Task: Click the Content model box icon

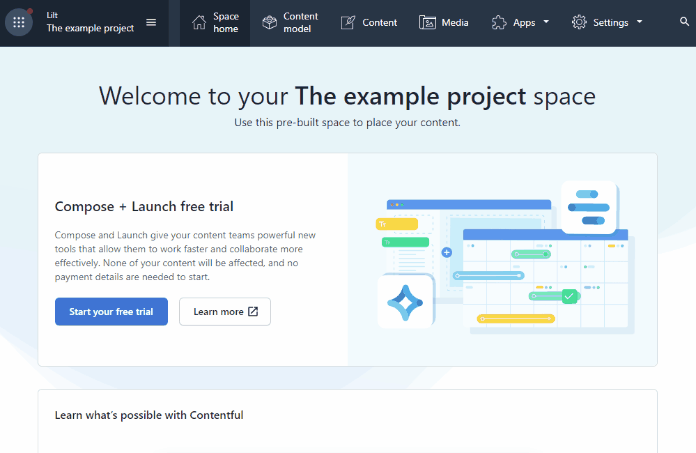Action: [269, 22]
